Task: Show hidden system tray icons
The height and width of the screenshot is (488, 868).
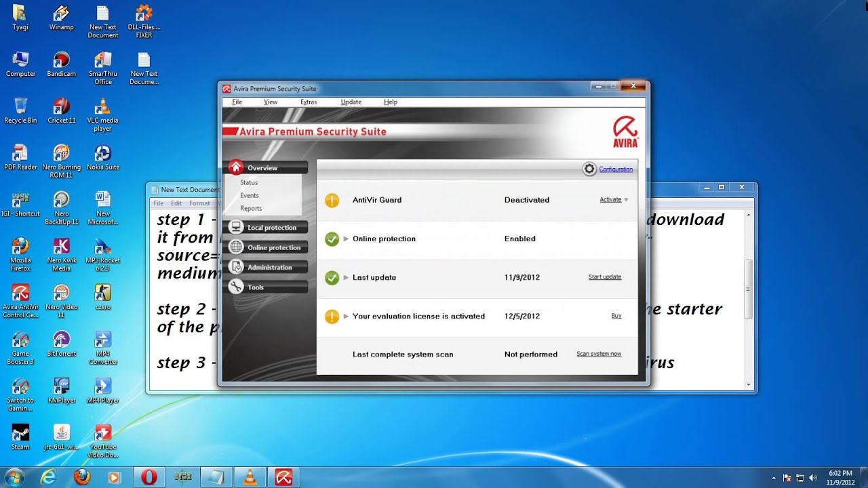Action: 774,477
